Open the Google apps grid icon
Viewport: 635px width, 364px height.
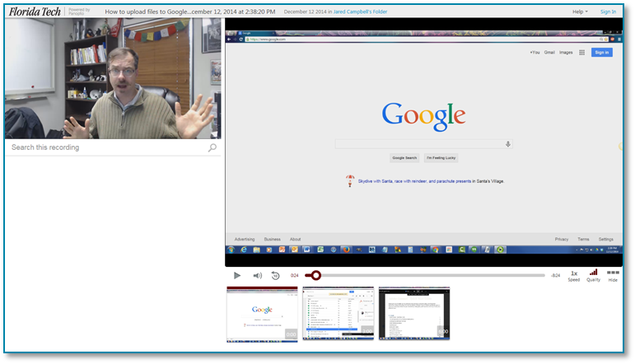point(581,52)
